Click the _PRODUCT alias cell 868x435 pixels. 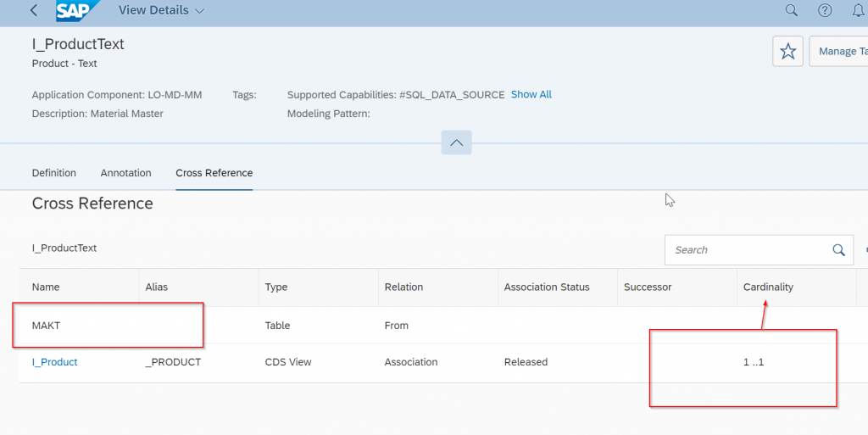[173, 362]
